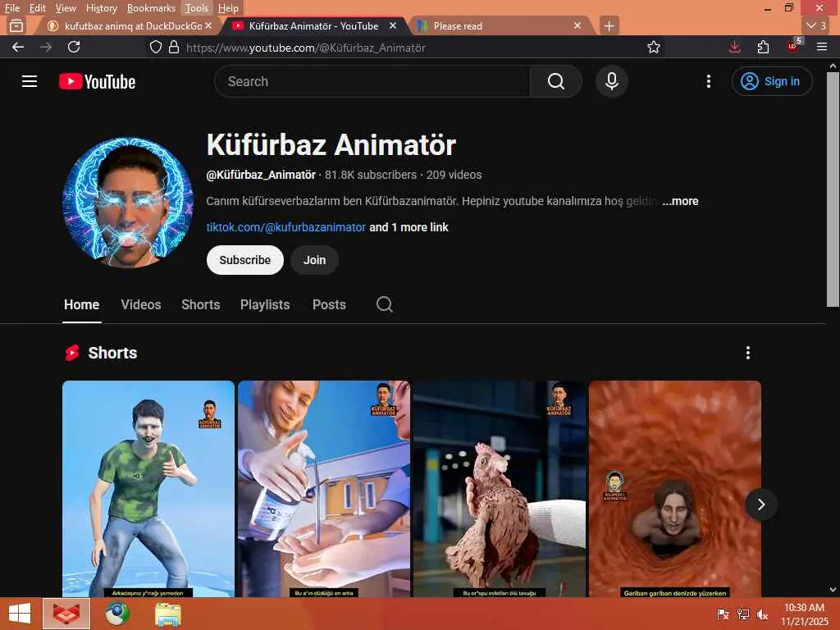Image resolution: width=840 pixels, height=630 pixels.
Task: Open the green shirt man Short
Action: [x=148, y=489]
